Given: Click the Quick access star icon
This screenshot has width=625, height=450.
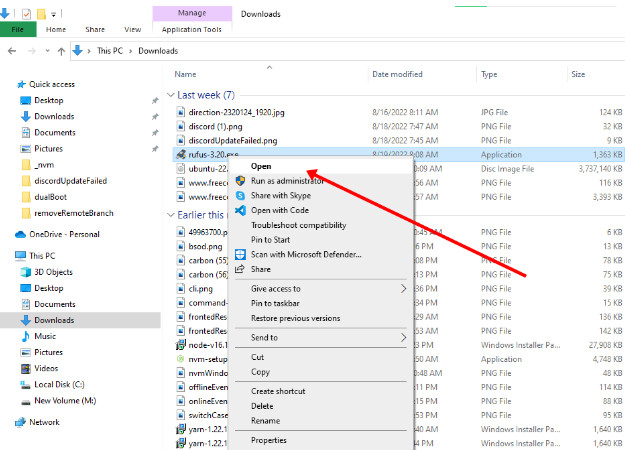Looking at the screenshot, I should point(22,84).
